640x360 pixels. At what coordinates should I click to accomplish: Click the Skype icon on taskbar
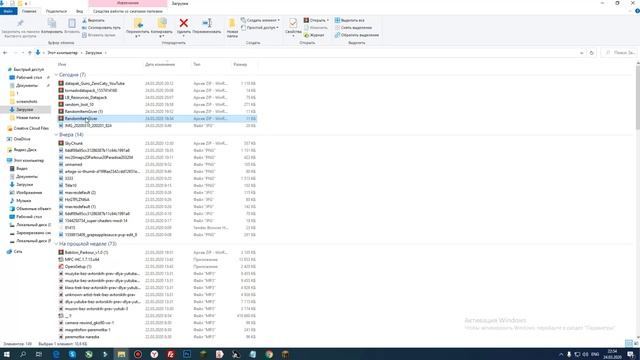72,354
